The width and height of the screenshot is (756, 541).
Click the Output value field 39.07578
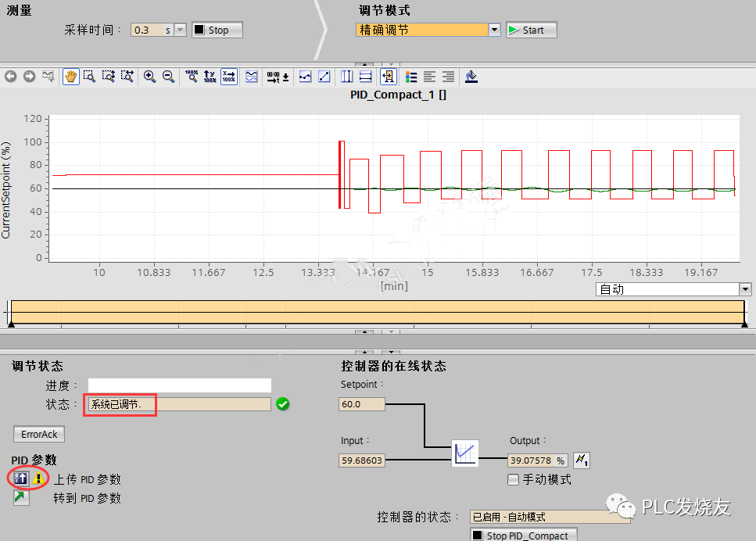click(x=538, y=460)
